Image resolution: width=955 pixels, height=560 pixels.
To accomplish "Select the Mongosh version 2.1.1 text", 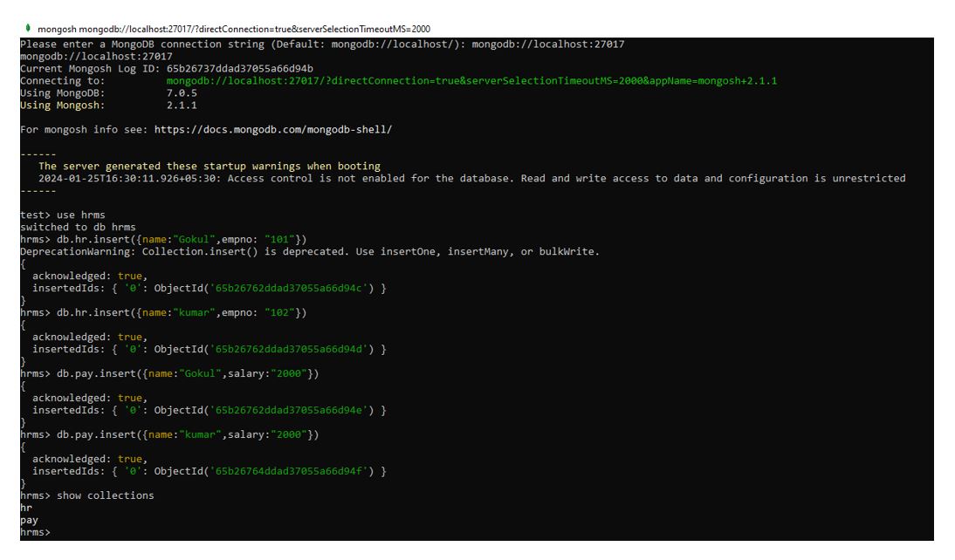I will coord(182,105).
